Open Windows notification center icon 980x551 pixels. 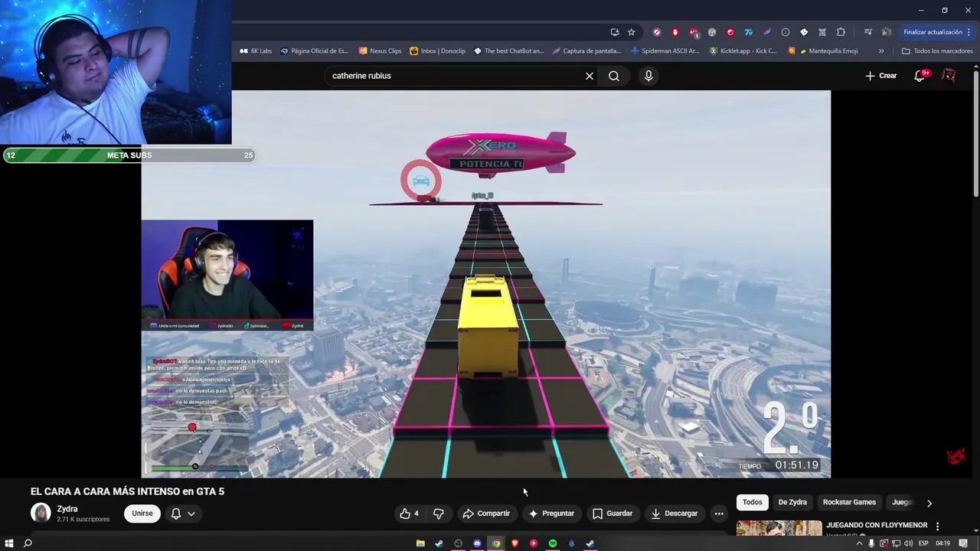coord(963,543)
